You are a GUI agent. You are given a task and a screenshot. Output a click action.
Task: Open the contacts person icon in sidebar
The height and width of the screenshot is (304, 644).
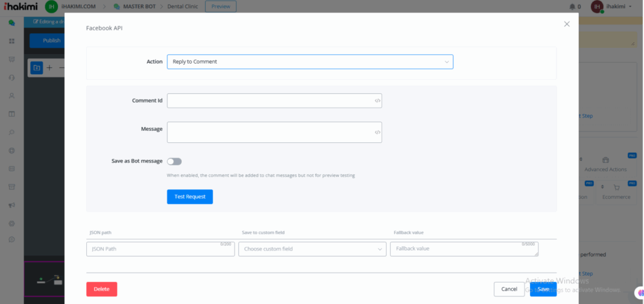tap(11, 96)
